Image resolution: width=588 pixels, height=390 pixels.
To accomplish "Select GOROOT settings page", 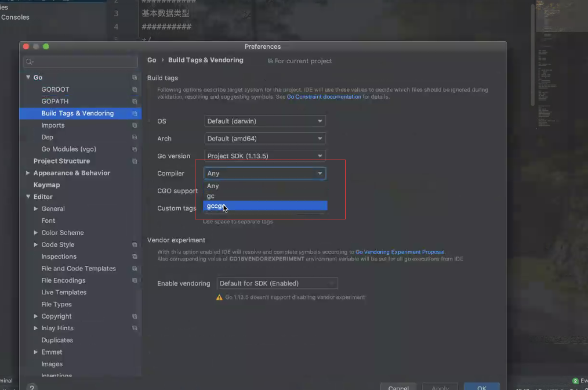I will (x=55, y=89).
